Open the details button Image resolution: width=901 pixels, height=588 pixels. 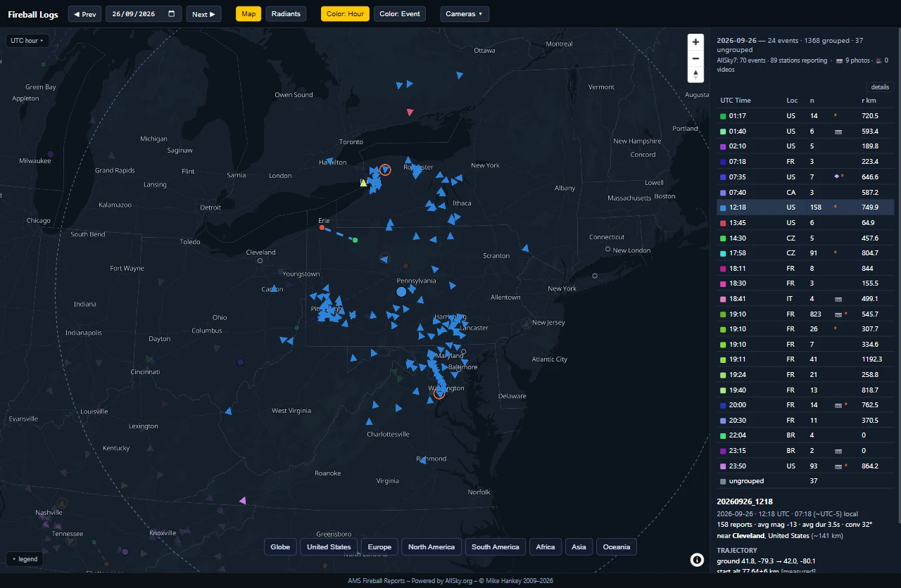point(880,87)
